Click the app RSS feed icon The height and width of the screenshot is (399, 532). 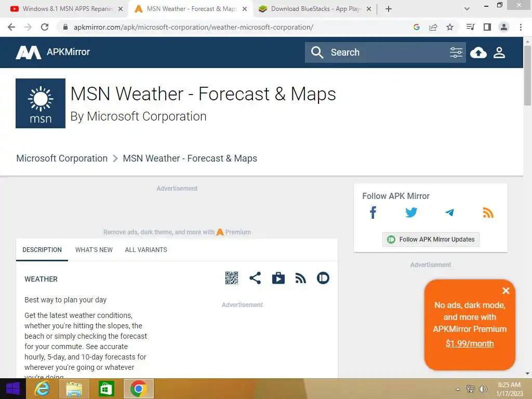[301, 278]
